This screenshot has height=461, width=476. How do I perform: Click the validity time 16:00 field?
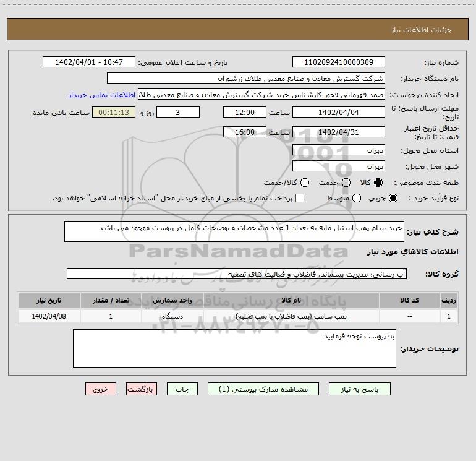click(x=245, y=132)
